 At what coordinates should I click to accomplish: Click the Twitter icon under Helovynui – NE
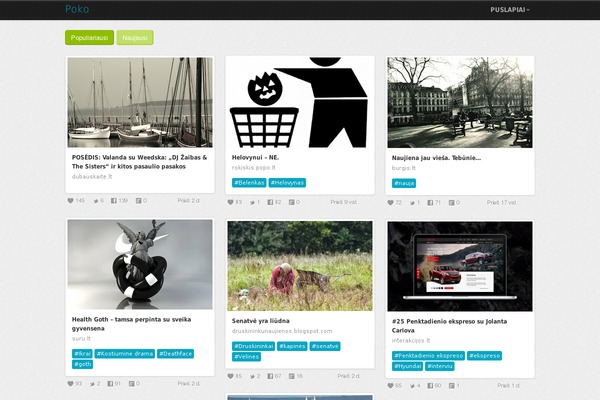pos(253,202)
